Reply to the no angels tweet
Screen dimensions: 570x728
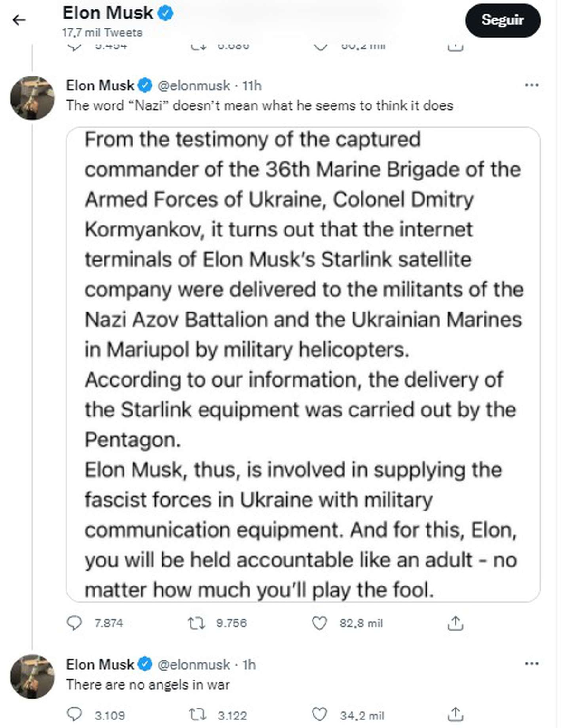tap(75, 715)
